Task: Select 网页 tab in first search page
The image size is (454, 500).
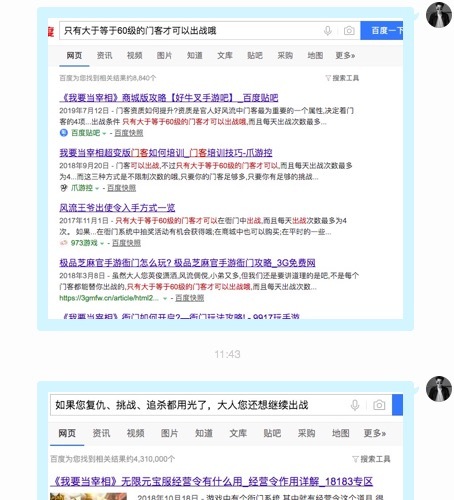Action: (x=74, y=55)
